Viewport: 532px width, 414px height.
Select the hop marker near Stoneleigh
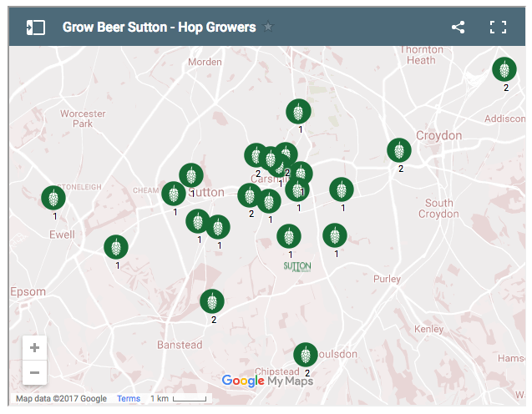[x=53, y=198]
